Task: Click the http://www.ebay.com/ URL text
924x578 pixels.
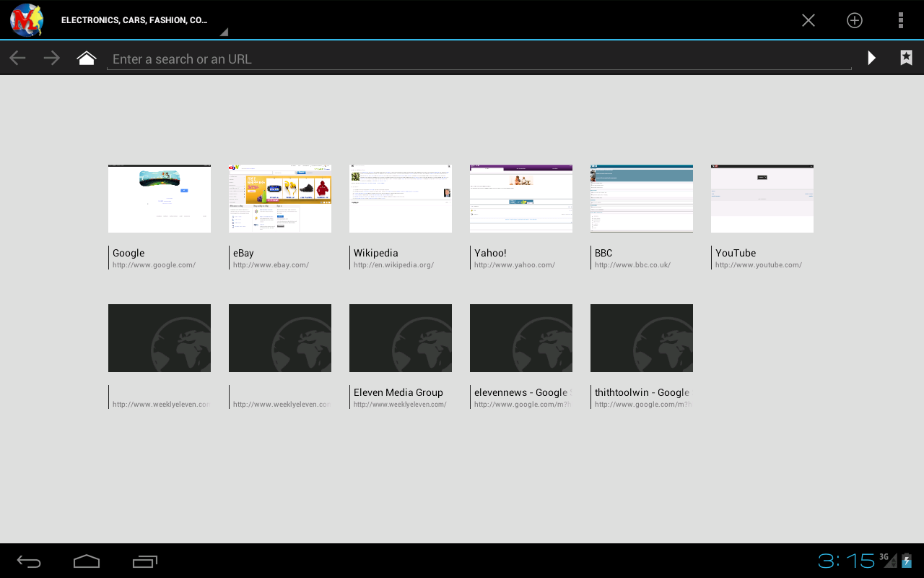Action: point(271,265)
